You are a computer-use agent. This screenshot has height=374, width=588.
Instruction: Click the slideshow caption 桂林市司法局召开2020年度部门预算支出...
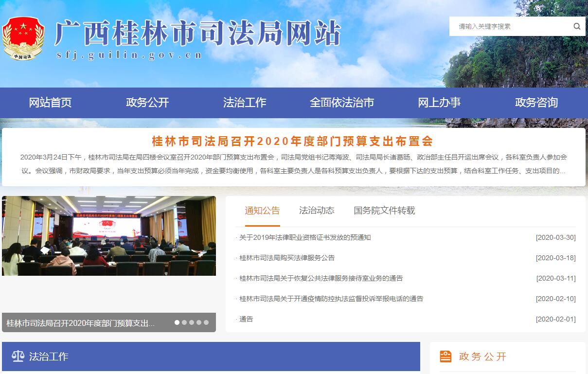point(80,323)
